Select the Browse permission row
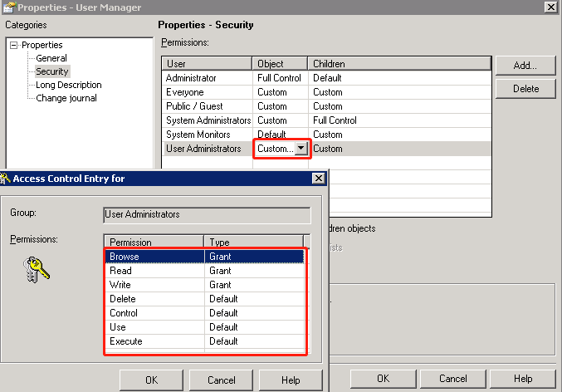Screen dimensions: 562x392 (x=154, y=257)
